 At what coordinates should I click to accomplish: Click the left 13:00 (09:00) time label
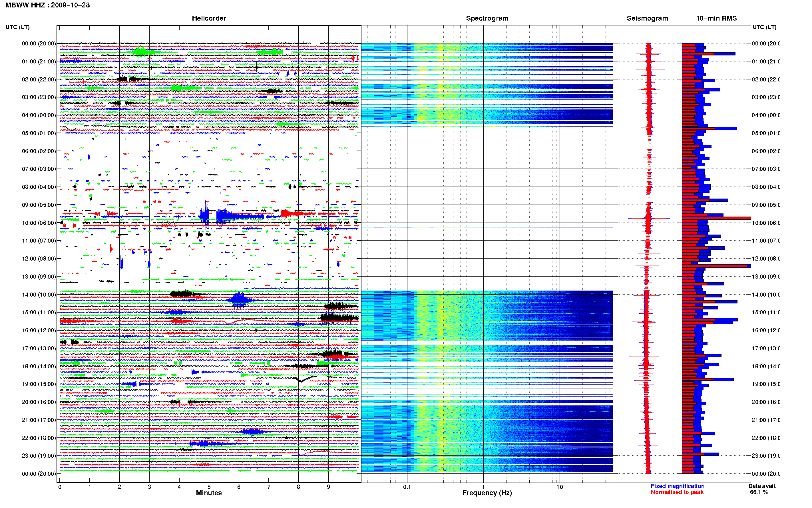39,277
